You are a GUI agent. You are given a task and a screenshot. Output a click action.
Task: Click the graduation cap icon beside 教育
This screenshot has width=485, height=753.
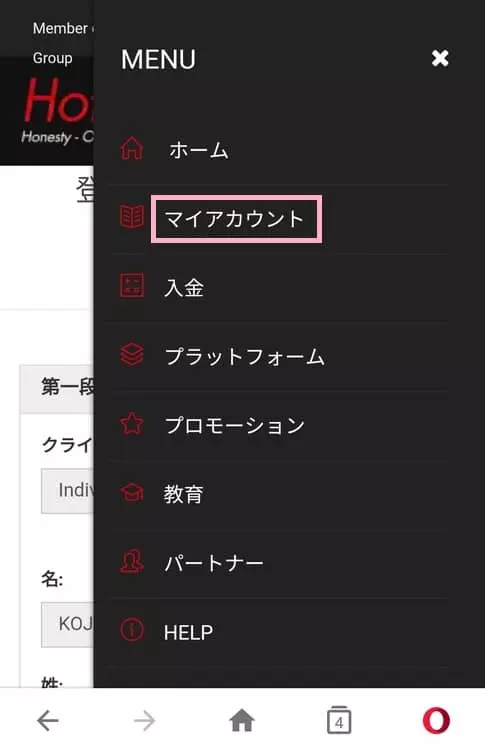tap(132, 493)
